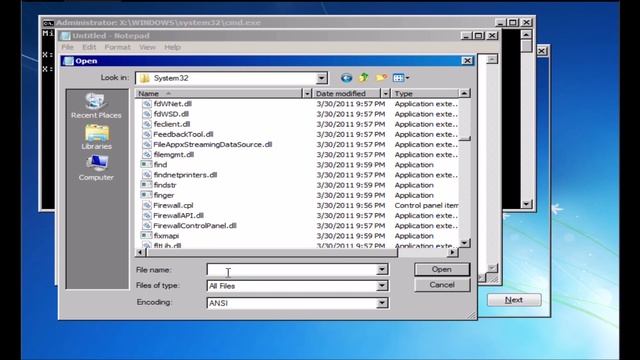Click the Cancel button in the dialog

coord(442,285)
